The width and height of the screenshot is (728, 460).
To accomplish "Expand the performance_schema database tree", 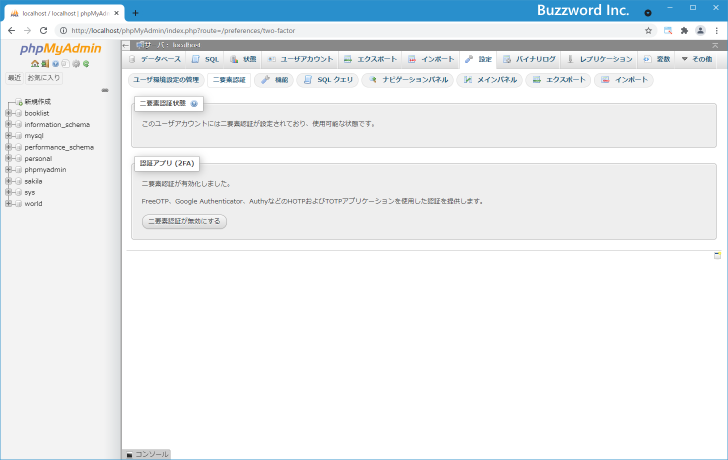I will coord(8,147).
